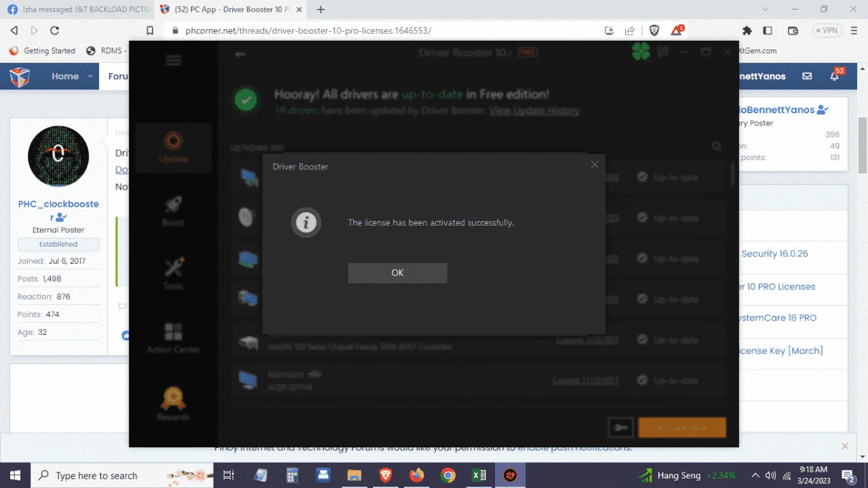Open Brave Rewards triangle icon
Image resolution: width=868 pixels, height=488 pixels.
coord(677,30)
